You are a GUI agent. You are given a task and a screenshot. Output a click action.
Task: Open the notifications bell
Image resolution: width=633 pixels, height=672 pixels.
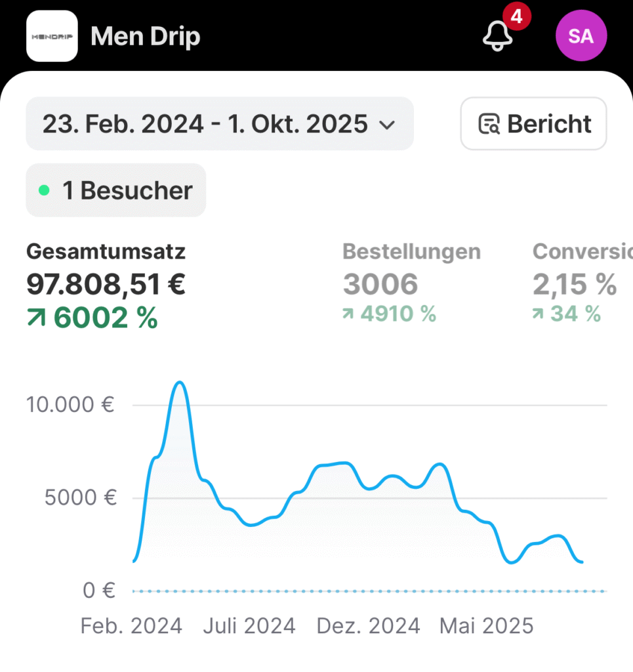point(498,37)
